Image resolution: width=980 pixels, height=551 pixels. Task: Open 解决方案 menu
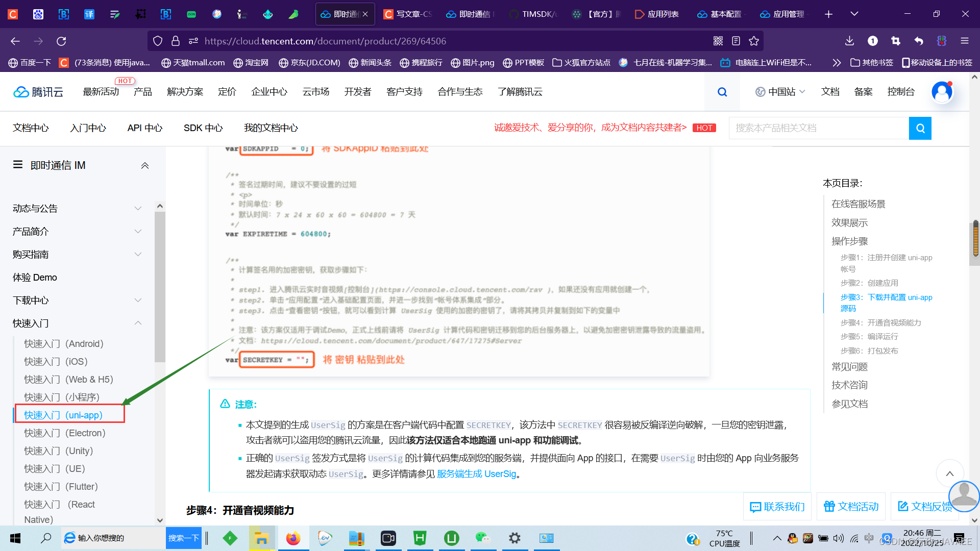[x=185, y=92]
